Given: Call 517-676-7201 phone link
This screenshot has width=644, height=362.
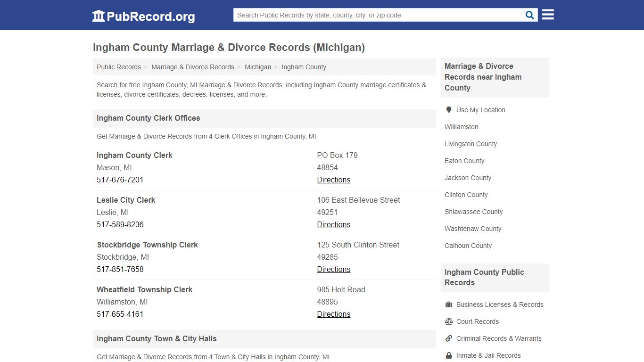Looking at the screenshot, I should click(120, 180).
